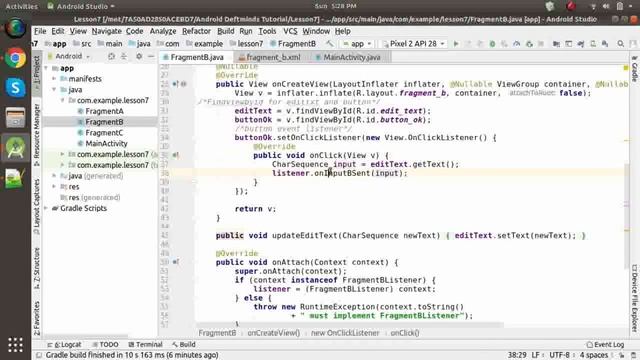The height and width of the screenshot is (360, 640).
Task: Hide the Project panel using minus icon
Action: click(x=151, y=56)
